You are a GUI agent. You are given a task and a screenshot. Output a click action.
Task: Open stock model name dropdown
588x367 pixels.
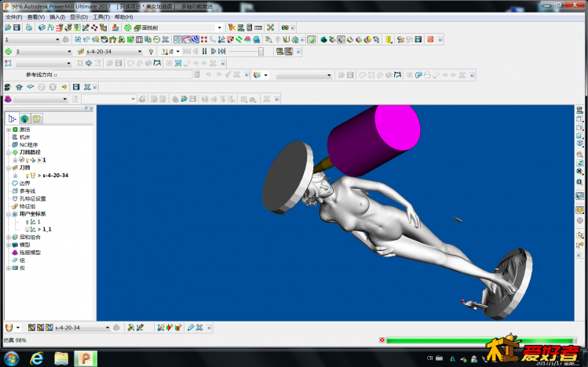tap(64, 100)
